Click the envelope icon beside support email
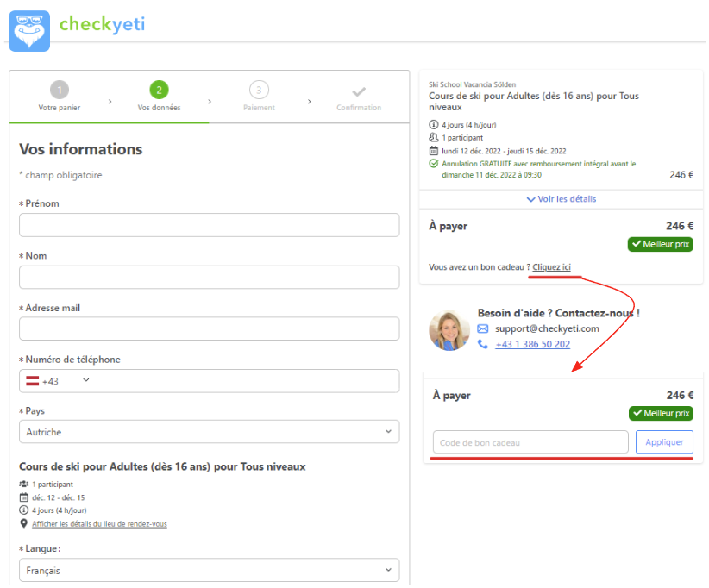The image size is (709, 588). pyautogui.click(x=483, y=328)
